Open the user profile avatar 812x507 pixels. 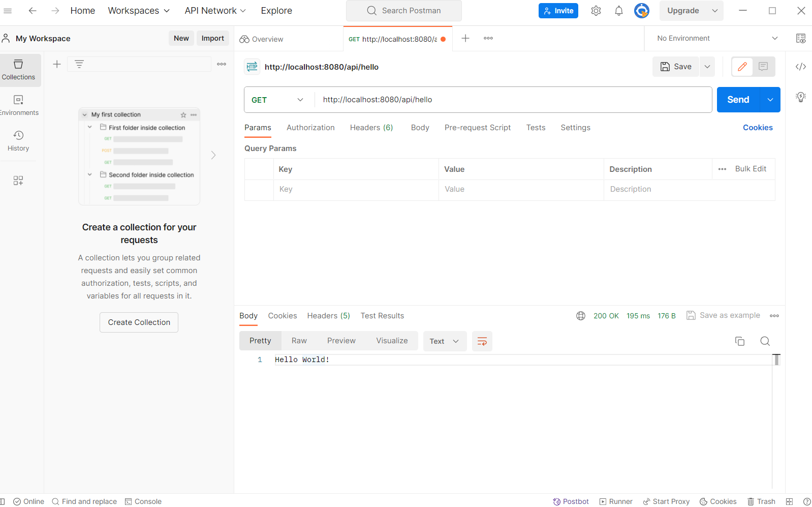coord(642,11)
